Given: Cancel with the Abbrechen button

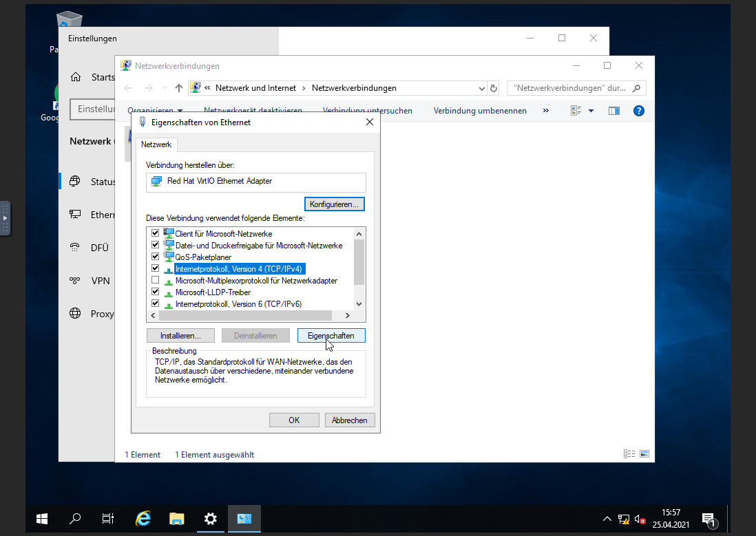Looking at the screenshot, I should 350,420.
